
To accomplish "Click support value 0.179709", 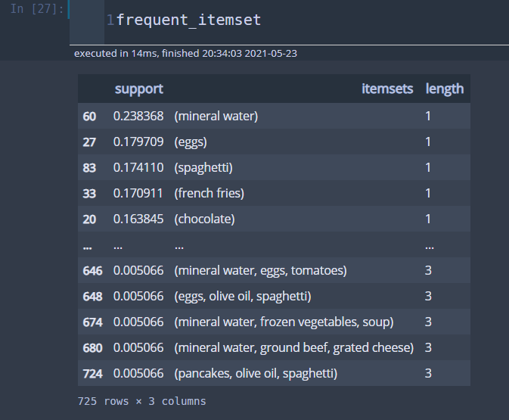I will (x=138, y=142).
